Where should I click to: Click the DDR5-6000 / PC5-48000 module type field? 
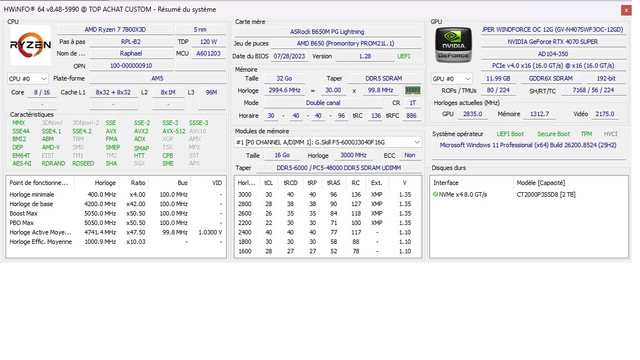point(338,168)
